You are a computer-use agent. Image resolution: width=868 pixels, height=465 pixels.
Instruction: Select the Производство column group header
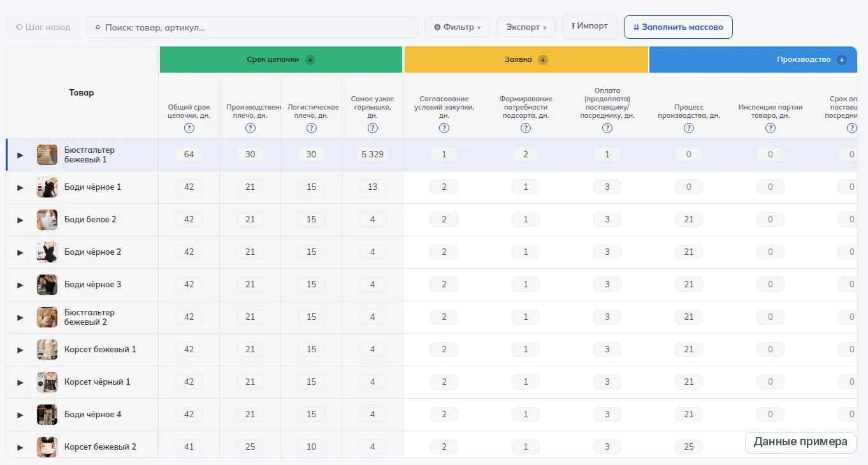click(753, 60)
